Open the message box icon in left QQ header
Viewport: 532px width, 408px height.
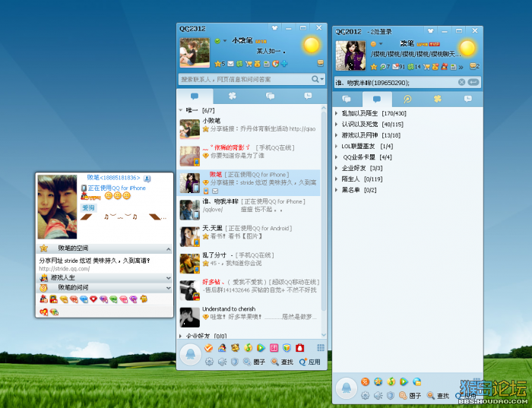point(320,63)
